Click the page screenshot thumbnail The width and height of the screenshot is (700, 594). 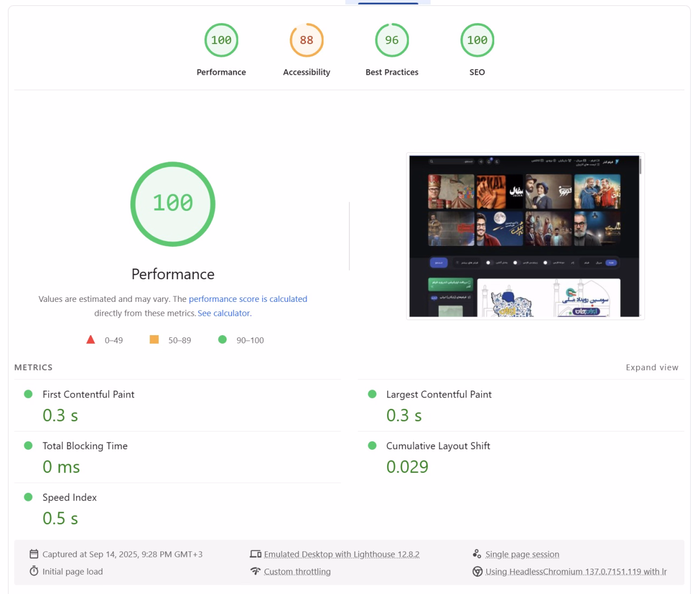[x=525, y=236]
